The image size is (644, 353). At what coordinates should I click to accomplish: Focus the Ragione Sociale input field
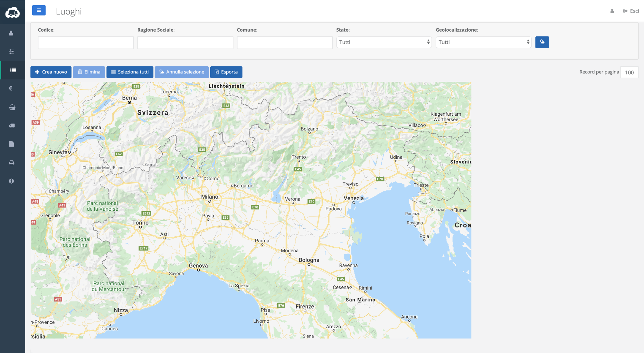185,43
